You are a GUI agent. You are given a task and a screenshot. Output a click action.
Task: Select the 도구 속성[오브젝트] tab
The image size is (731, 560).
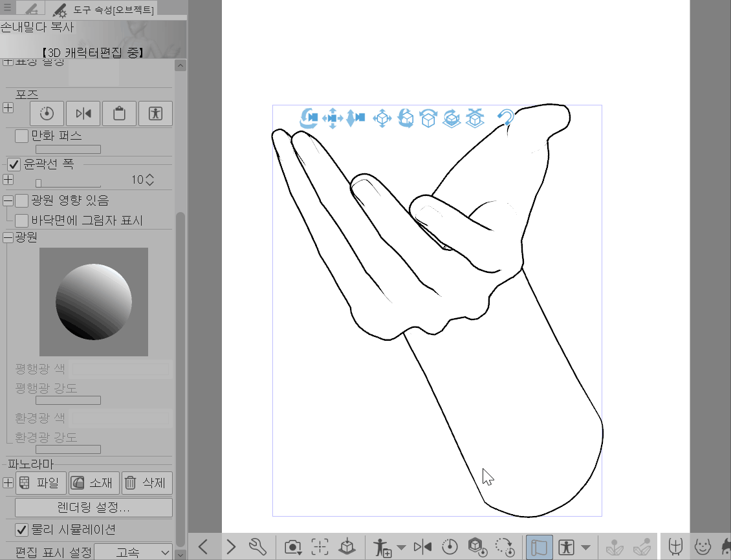102,8
